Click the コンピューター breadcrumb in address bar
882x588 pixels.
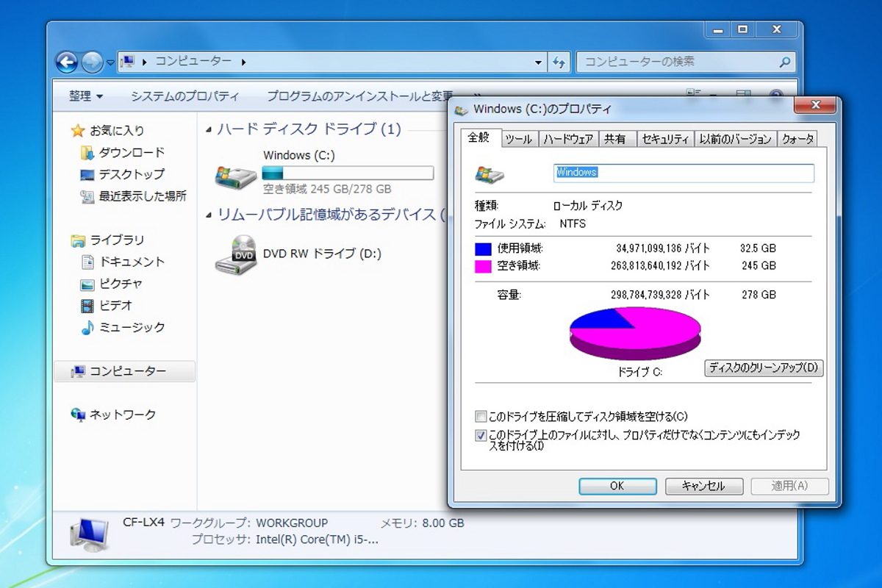click(193, 62)
